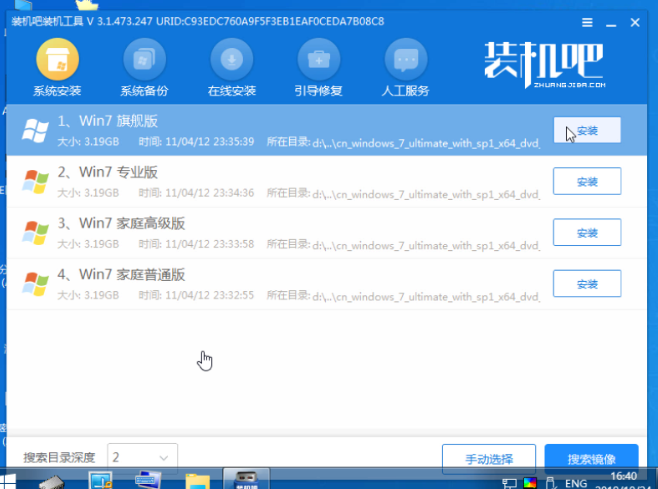Open the 人工服务 support chat icon

coord(406,59)
